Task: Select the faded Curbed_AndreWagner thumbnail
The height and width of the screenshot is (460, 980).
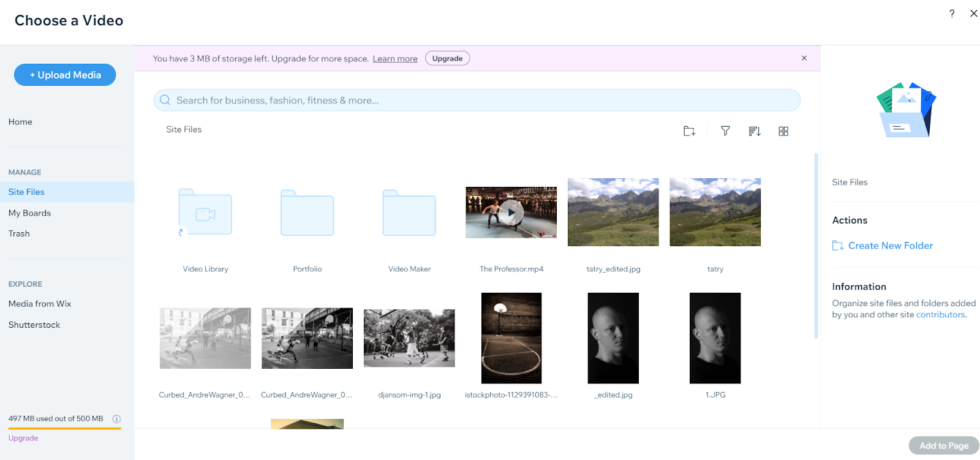Action: coord(205,338)
